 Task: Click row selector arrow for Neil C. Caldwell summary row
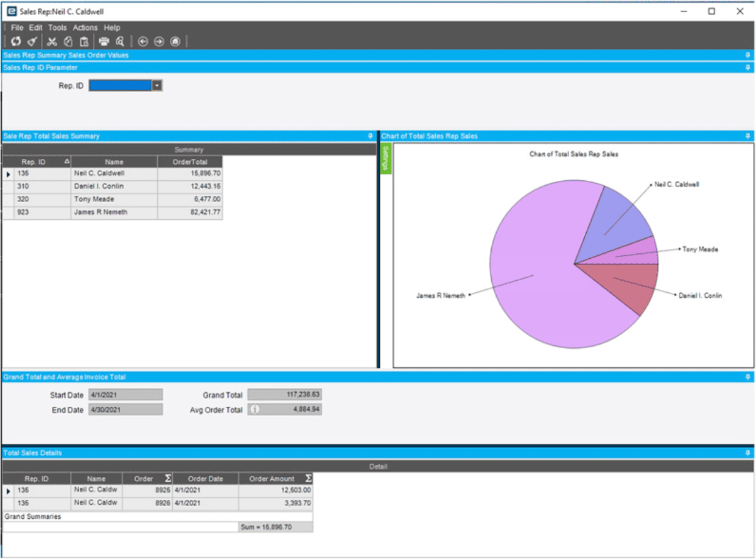(x=9, y=174)
